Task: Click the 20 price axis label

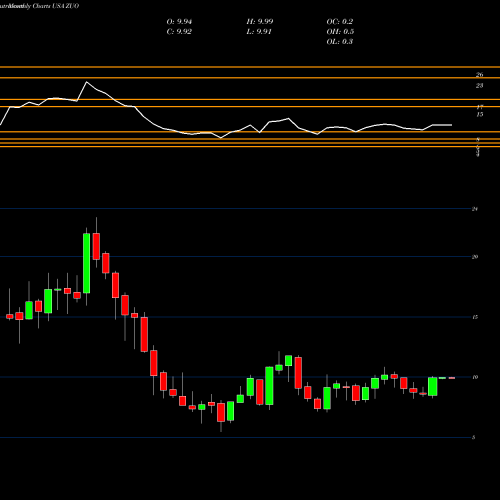Action: 475,257
